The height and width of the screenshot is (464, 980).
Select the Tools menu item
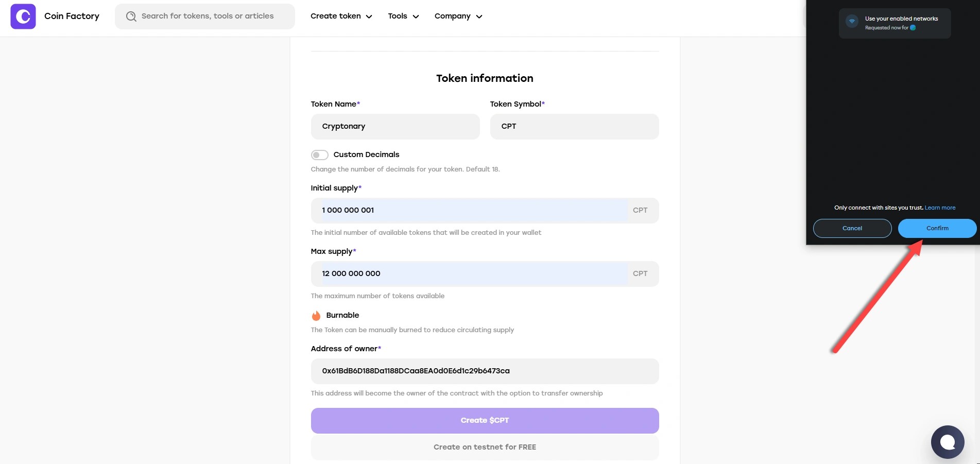pyautogui.click(x=398, y=16)
